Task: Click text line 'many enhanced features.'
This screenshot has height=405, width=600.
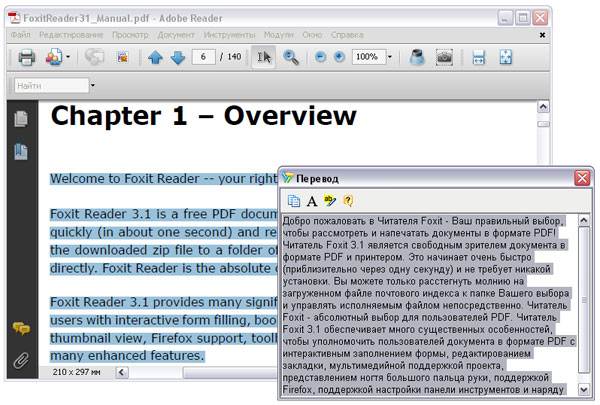Action: 127,356
